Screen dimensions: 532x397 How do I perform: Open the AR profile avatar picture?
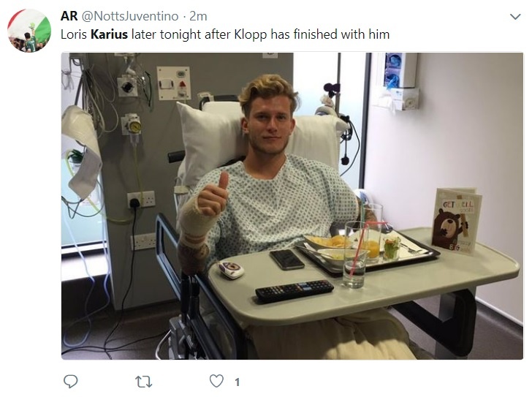(x=29, y=31)
